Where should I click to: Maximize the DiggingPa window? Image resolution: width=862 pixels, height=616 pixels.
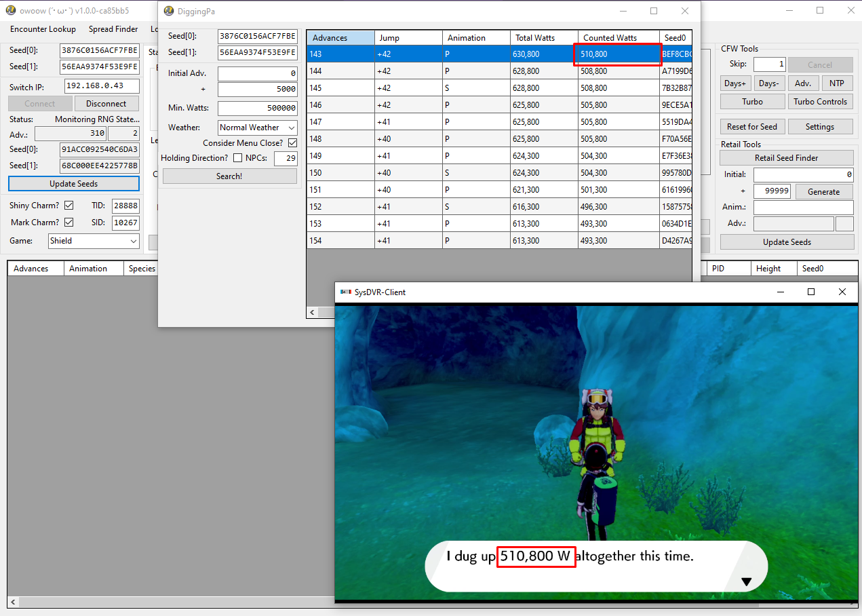click(x=654, y=11)
